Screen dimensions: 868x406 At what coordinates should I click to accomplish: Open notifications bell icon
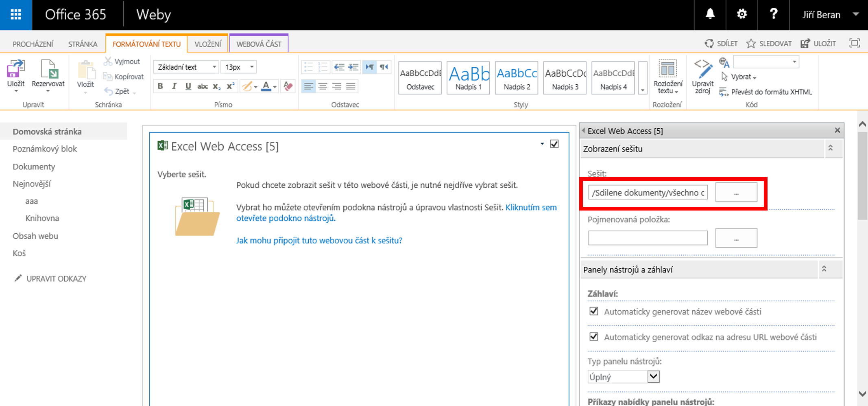(x=710, y=14)
